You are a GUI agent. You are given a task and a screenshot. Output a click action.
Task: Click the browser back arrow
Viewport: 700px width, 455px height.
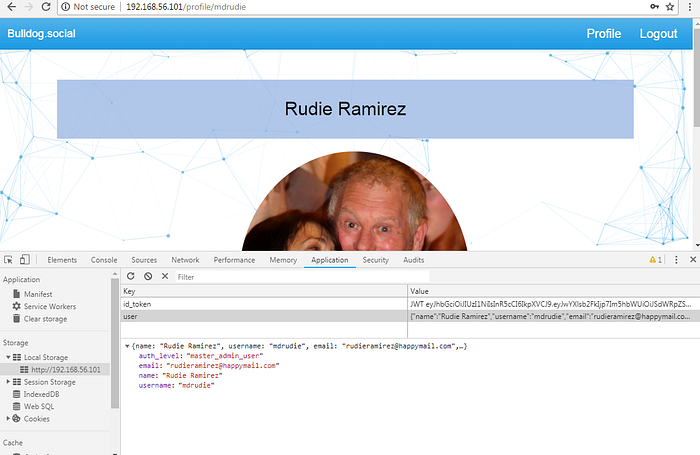pos(9,7)
